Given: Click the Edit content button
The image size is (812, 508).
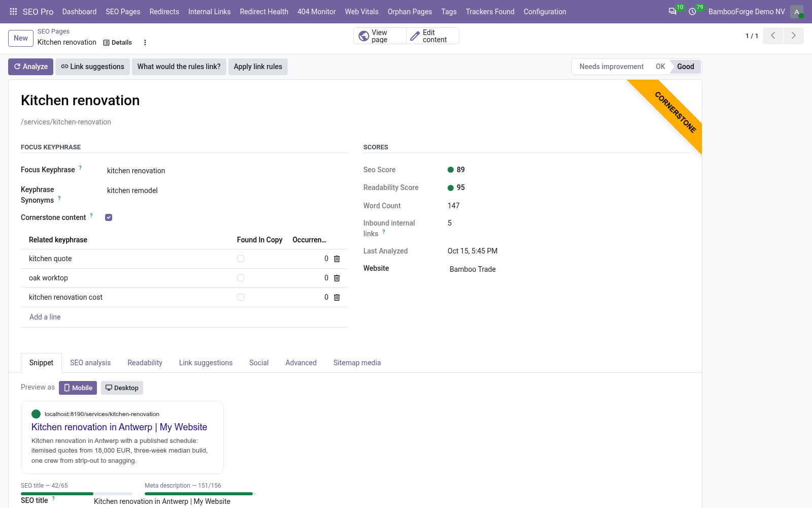Looking at the screenshot, I should coord(432,36).
